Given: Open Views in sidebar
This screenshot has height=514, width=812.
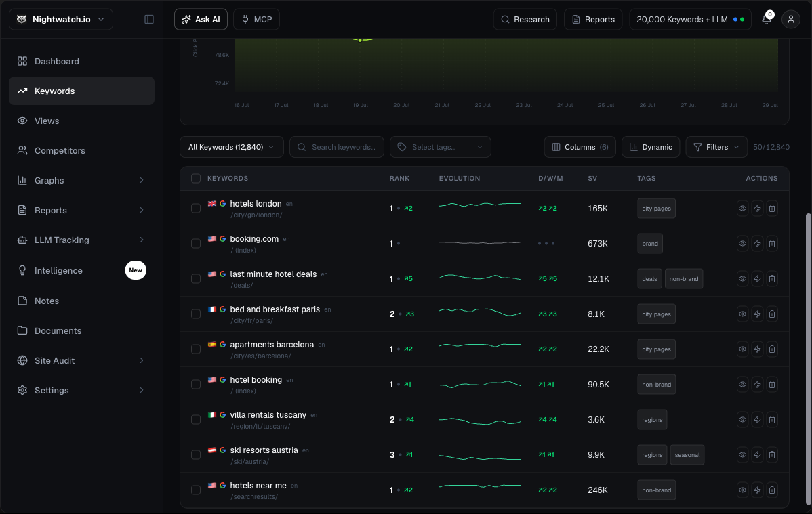Looking at the screenshot, I should pyautogui.click(x=81, y=121).
